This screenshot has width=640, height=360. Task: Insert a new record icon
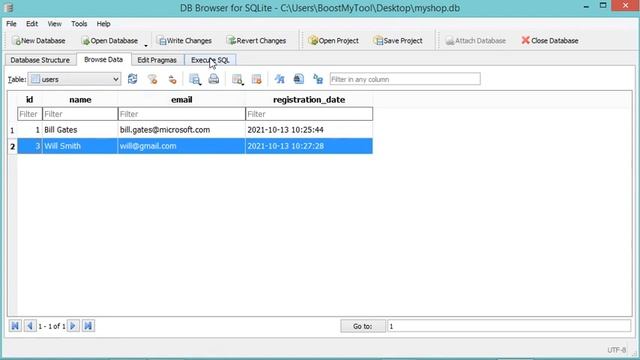[237, 79]
